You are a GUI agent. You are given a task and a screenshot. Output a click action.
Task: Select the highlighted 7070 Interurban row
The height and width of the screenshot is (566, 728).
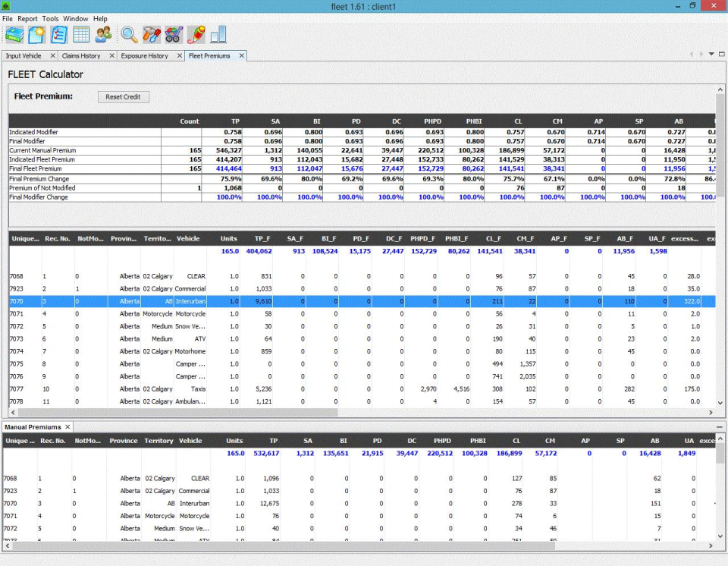(362, 301)
